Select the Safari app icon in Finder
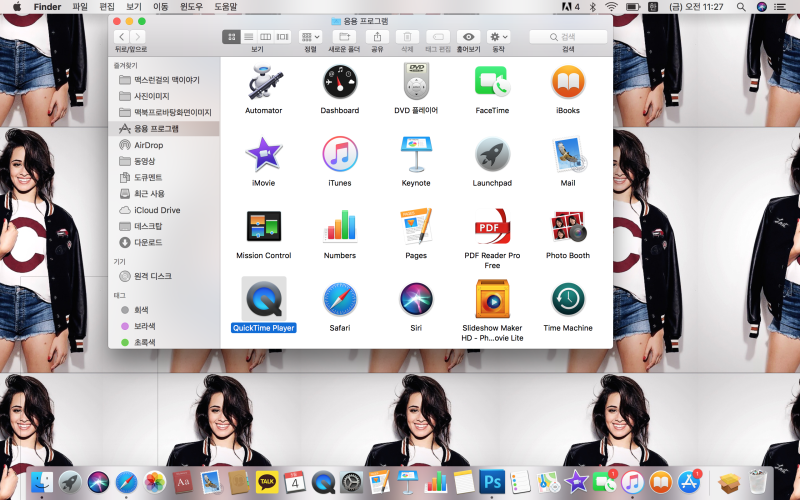This screenshot has width=800, height=500. click(340, 299)
